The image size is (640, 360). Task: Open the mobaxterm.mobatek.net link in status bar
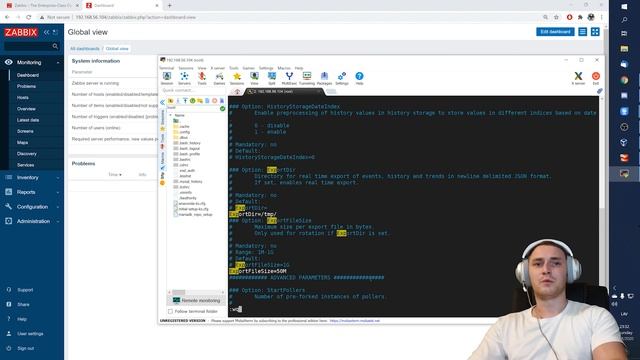coord(355,321)
